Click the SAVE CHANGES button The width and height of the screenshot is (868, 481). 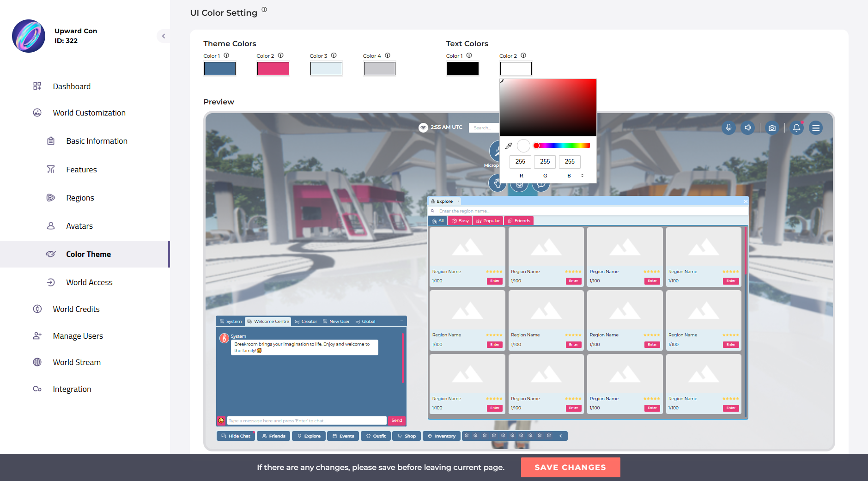571,467
